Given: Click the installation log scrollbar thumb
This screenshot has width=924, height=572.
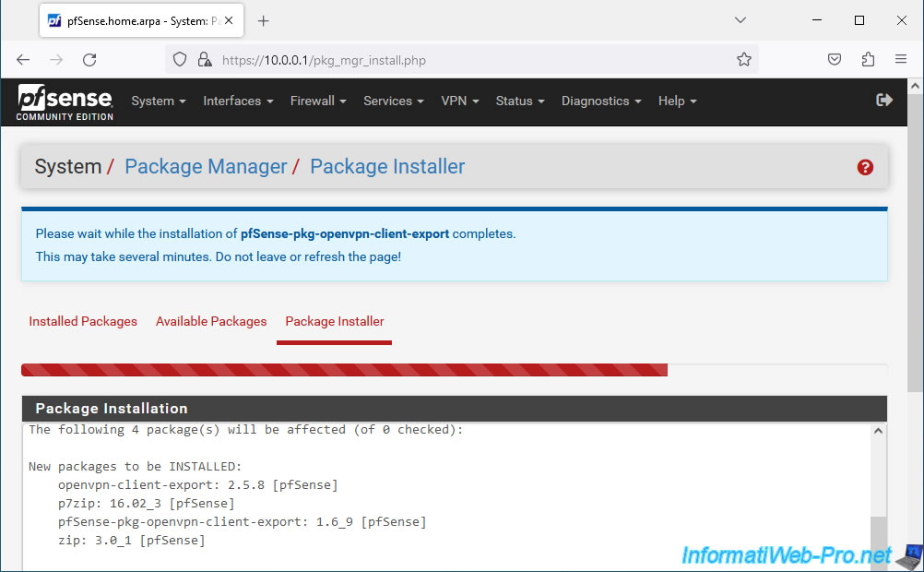Looking at the screenshot, I should [878, 542].
